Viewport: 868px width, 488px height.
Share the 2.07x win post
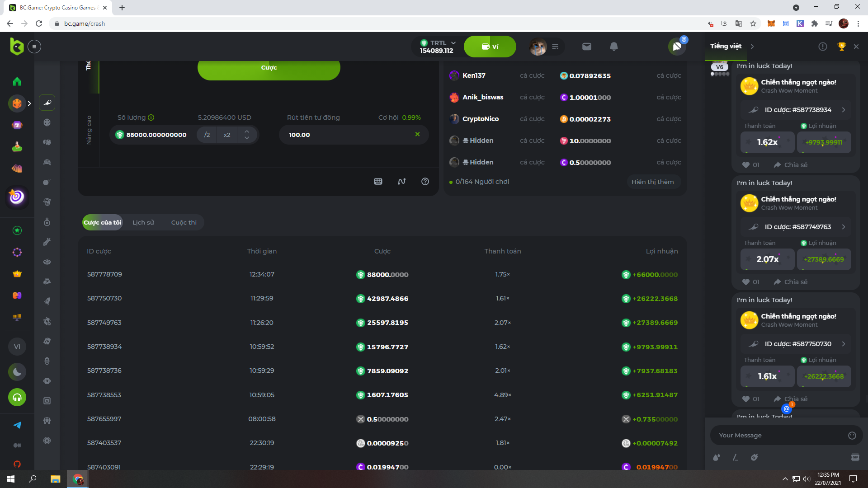pyautogui.click(x=791, y=282)
